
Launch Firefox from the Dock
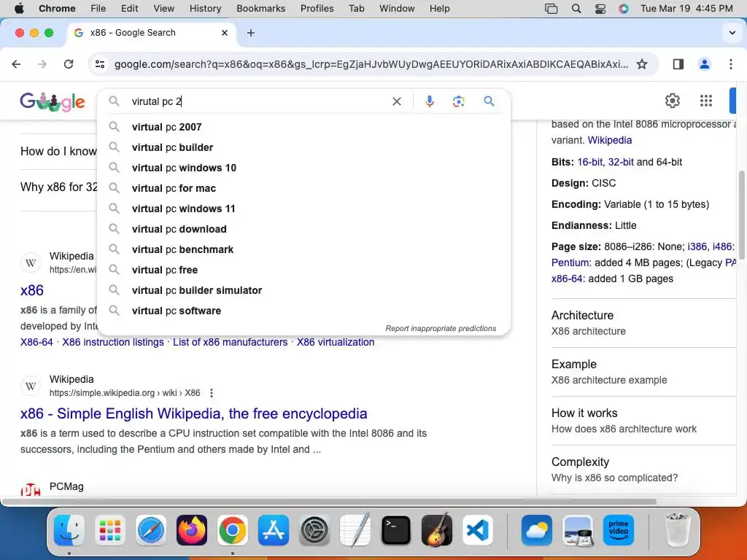coord(192,530)
